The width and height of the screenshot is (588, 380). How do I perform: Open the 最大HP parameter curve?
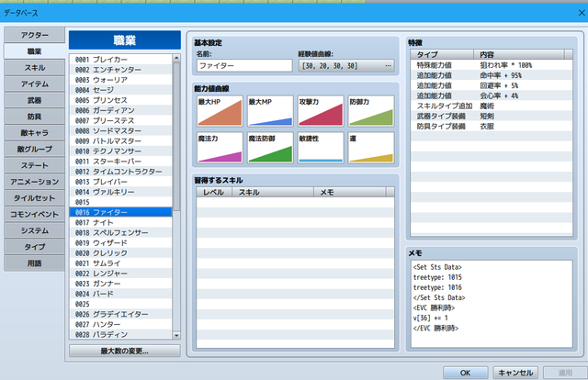(220, 111)
